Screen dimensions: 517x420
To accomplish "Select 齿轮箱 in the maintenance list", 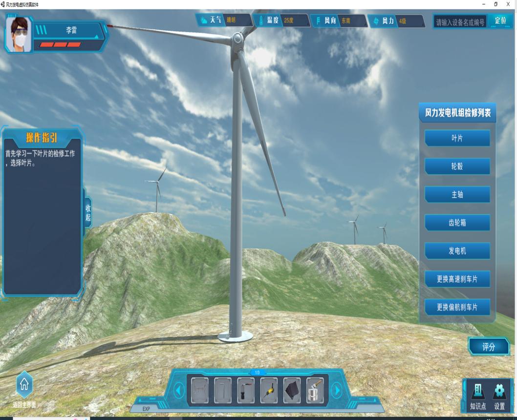I will (x=457, y=223).
